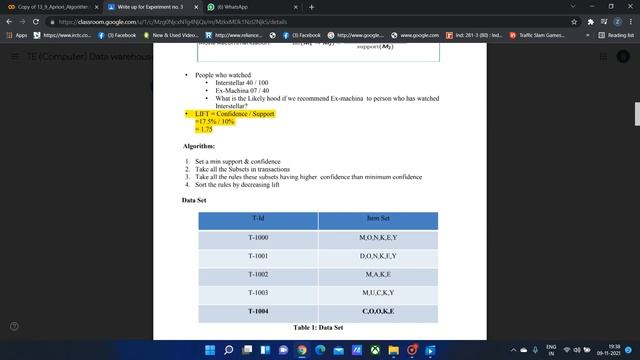The width and height of the screenshot is (640, 360).
Task: Open Classroom help question mark icon
Action: [x=14, y=326]
